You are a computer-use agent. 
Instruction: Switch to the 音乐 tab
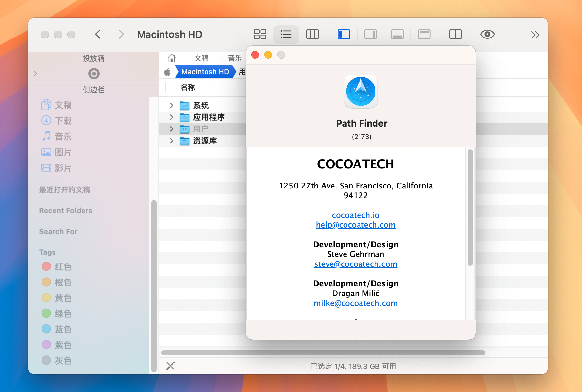(x=235, y=58)
